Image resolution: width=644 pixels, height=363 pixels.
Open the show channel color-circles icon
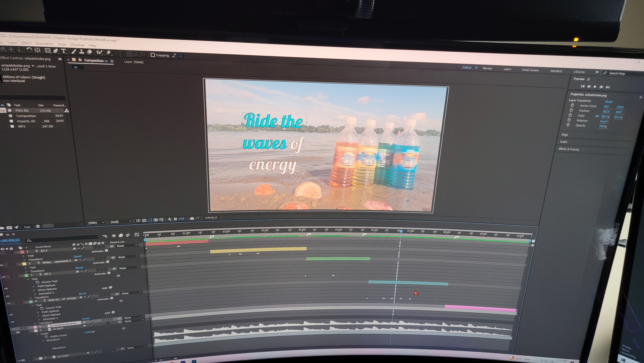(x=170, y=219)
